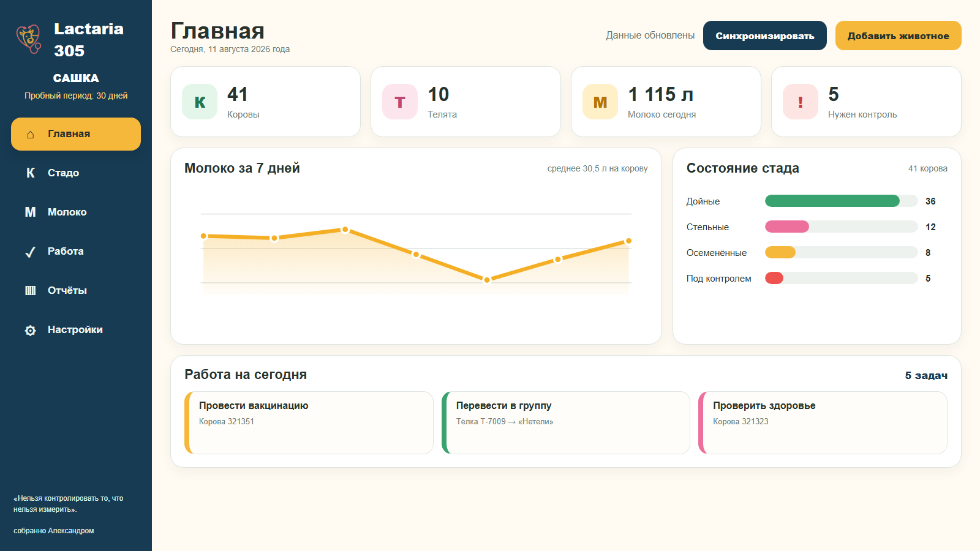The width and height of the screenshot is (980, 551).
Task: Click 'среднее 30,5 л на корову' text
Action: tap(597, 168)
